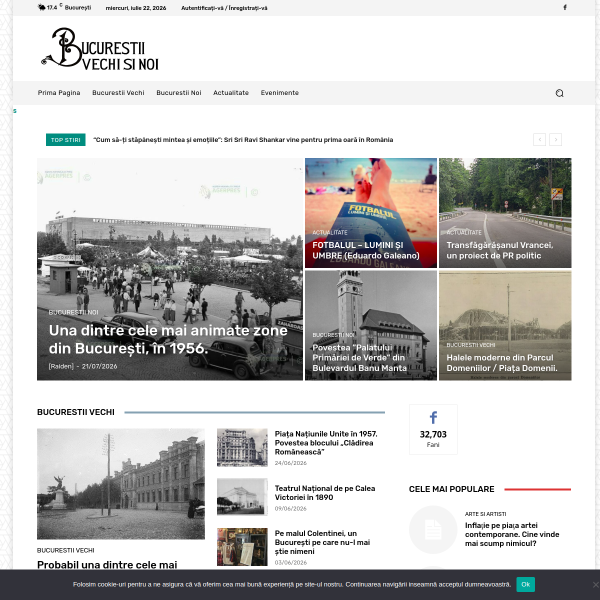Click BUCURESTII VECHI tag below street photo
600x600 pixels.
(65, 550)
